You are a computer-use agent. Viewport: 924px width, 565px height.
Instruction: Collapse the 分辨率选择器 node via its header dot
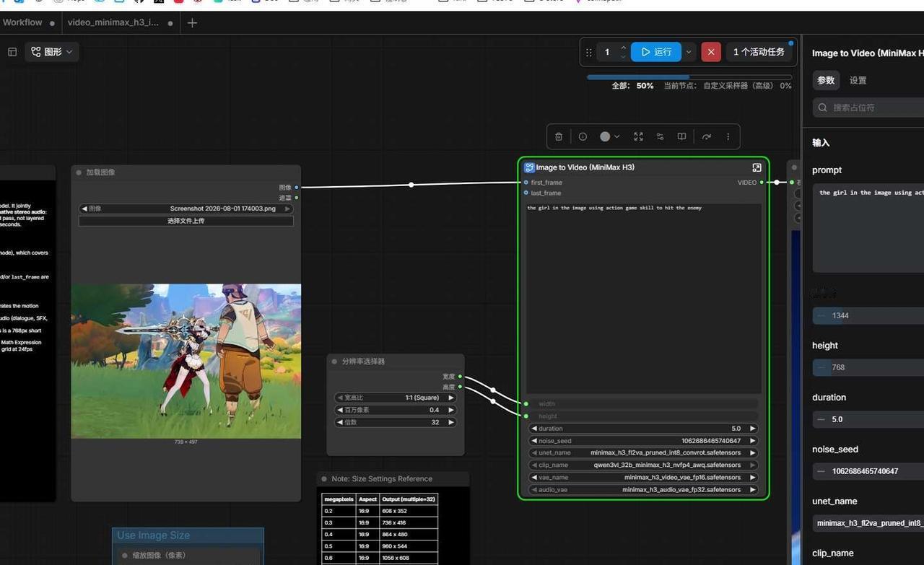click(334, 362)
